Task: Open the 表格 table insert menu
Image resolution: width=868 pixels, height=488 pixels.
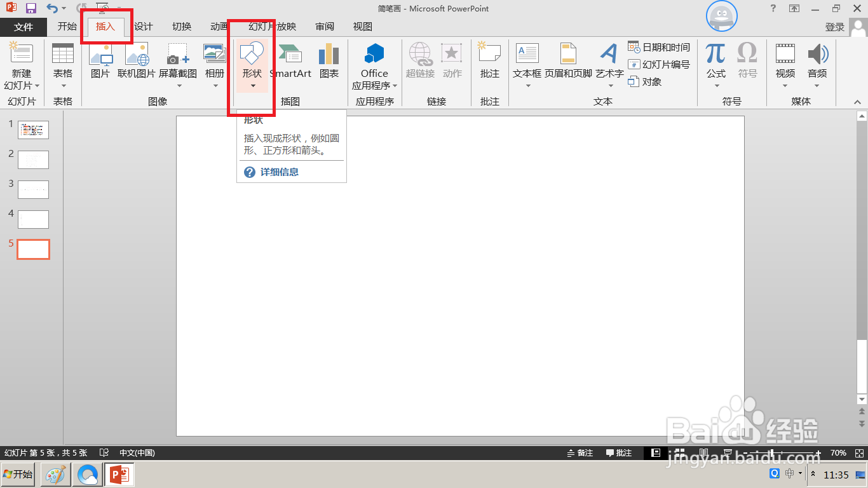Action: (63, 67)
